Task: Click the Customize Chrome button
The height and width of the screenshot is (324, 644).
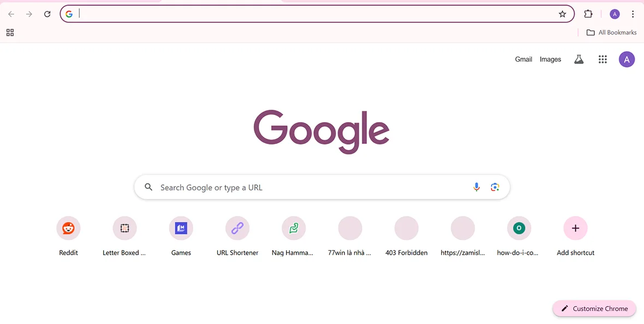Action: (594, 308)
